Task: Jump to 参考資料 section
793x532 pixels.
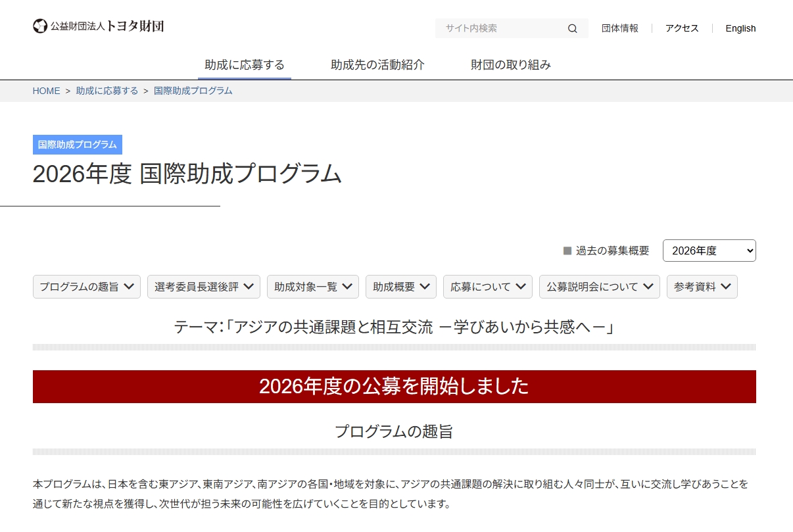Action: 702,287
